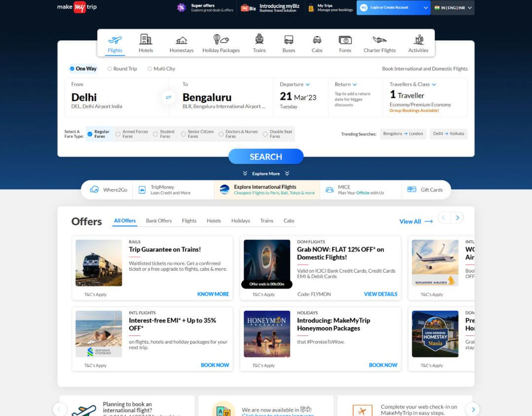Choose the Multi City trip option
This screenshot has width=532, height=416.
click(x=150, y=69)
